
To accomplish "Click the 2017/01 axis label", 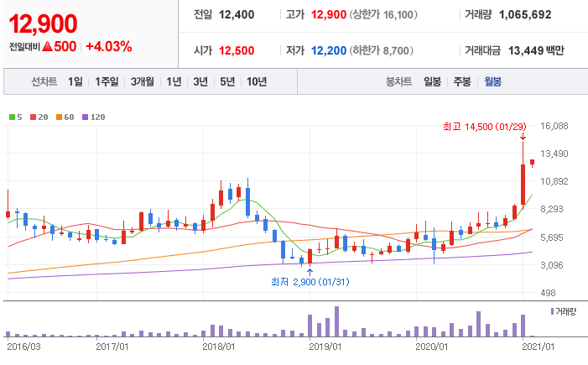I will click(x=112, y=347).
